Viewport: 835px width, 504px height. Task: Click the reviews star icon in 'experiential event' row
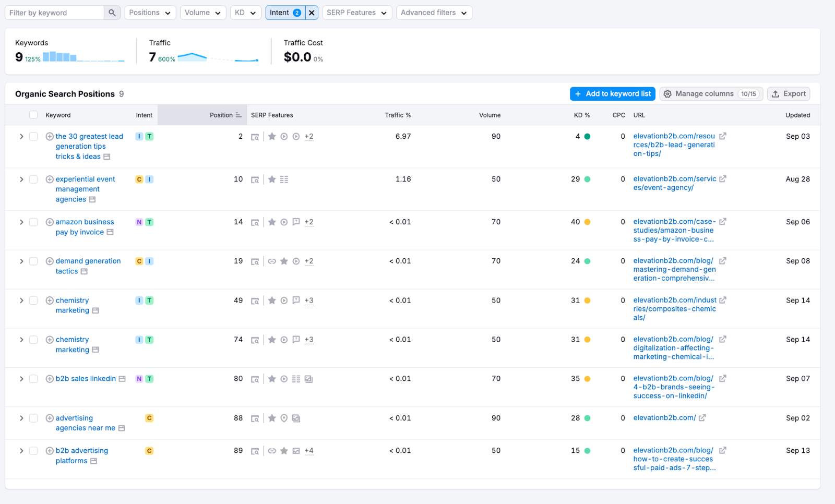pos(272,179)
